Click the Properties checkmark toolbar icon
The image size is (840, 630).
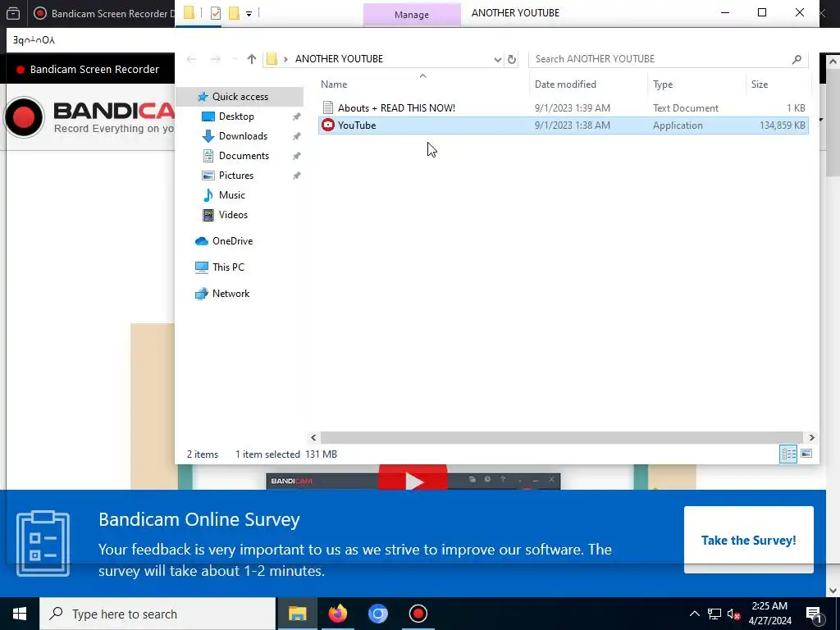click(x=216, y=13)
